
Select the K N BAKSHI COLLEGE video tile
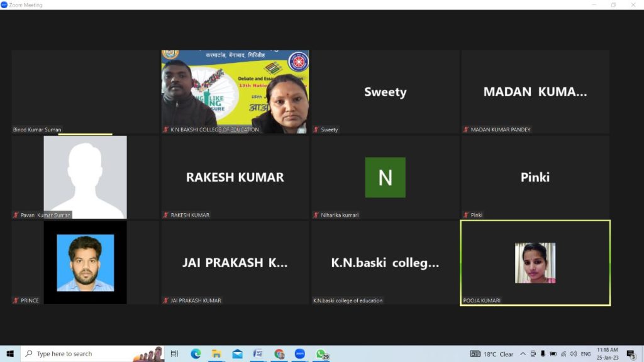point(235,92)
